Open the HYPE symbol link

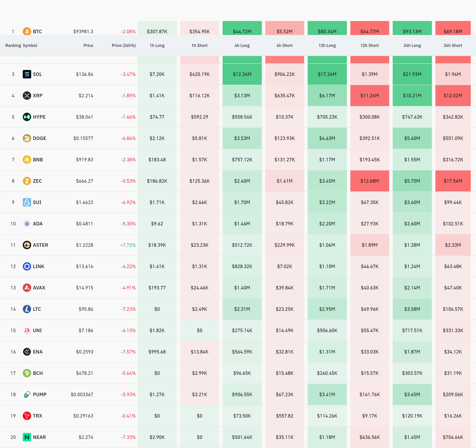coord(39,117)
